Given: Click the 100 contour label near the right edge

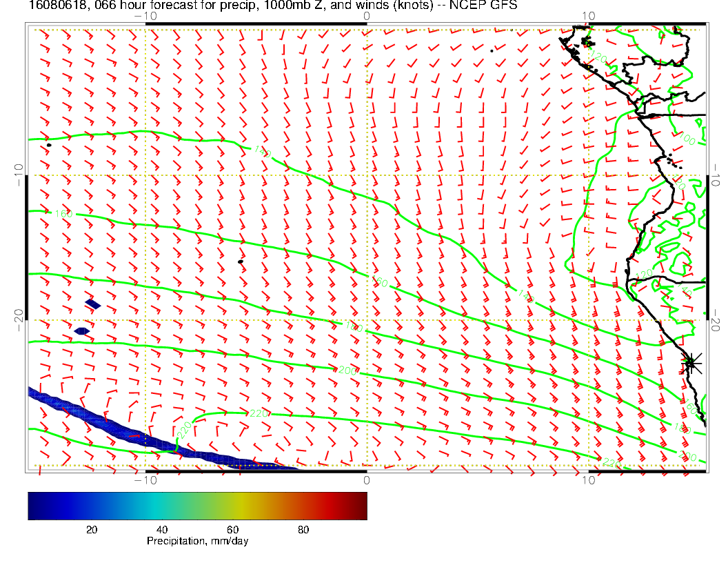Looking at the screenshot, I should 687,139.
